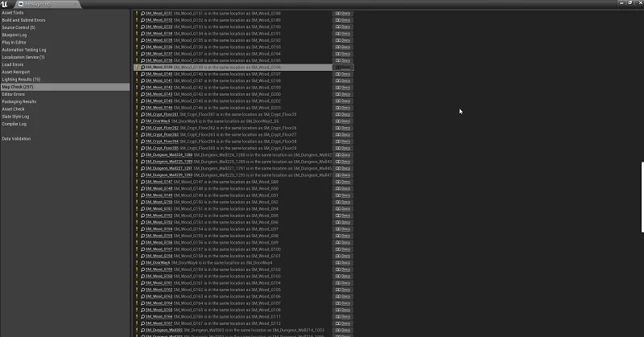Viewport: 644px width, 337px height.
Task: Select the Map Check category
Action: [65, 87]
